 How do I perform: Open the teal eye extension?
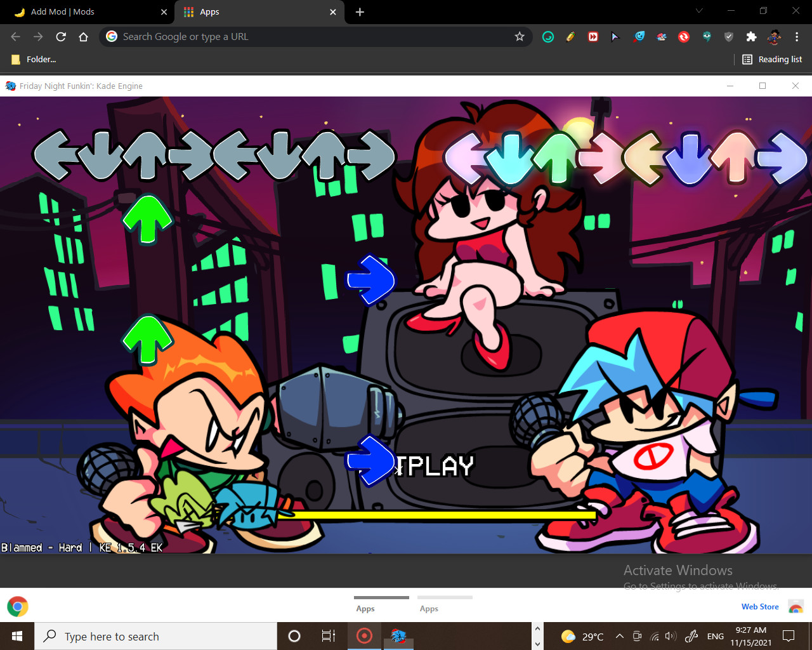pos(707,37)
